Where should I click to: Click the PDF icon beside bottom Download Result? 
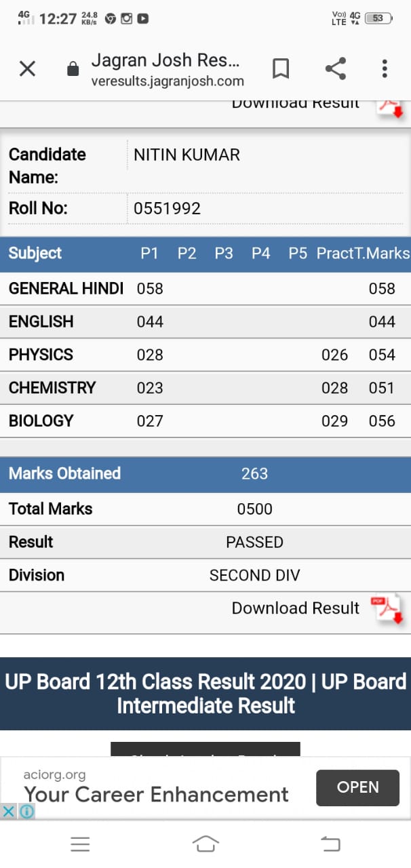tap(387, 609)
